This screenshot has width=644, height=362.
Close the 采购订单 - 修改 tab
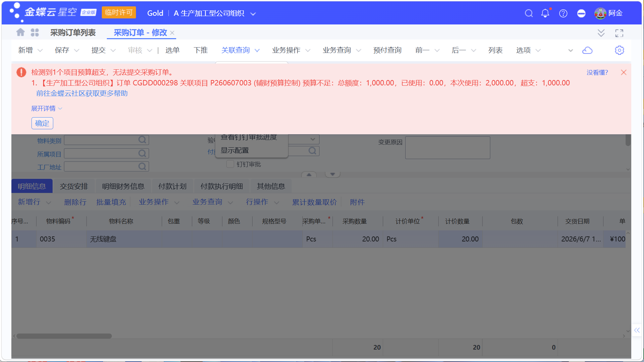tap(172, 33)
